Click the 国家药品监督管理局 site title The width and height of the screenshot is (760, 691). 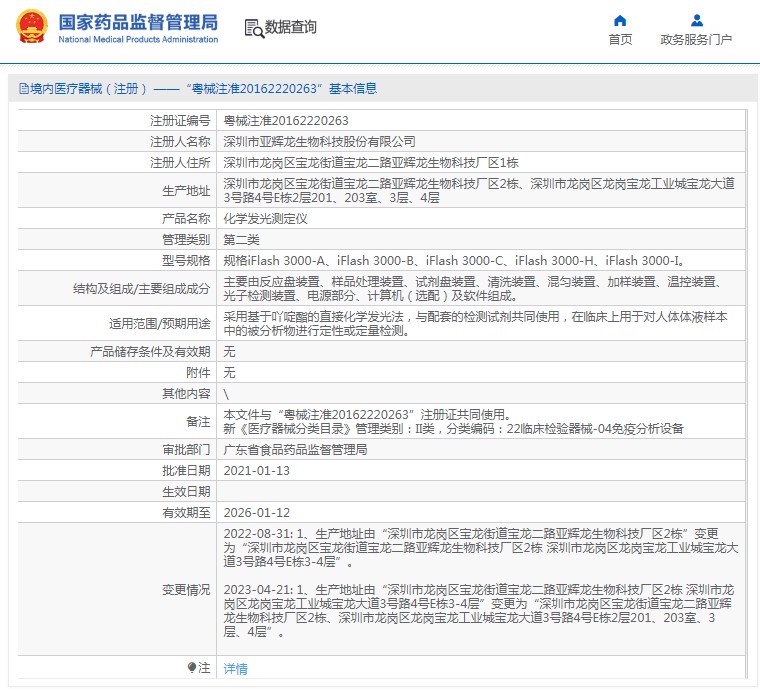click(x=138, y=22)
